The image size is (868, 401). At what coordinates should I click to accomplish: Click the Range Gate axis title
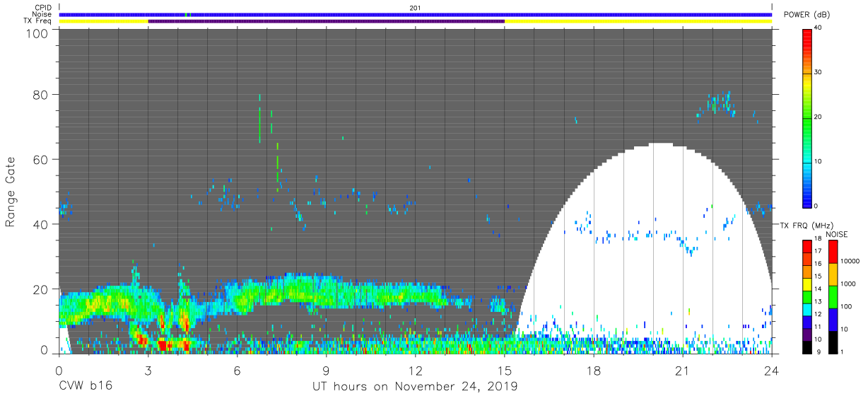click(x=11, y=193)
